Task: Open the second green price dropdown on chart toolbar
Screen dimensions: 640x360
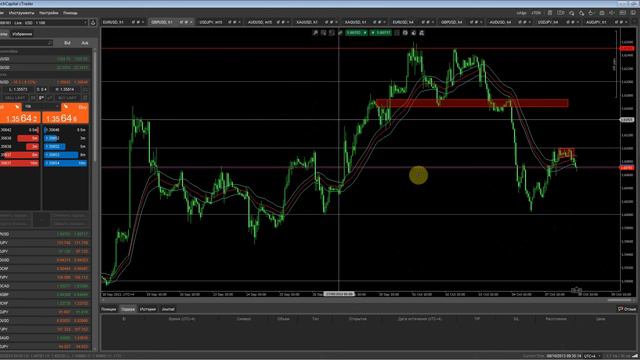Action: tap(381, 33)
